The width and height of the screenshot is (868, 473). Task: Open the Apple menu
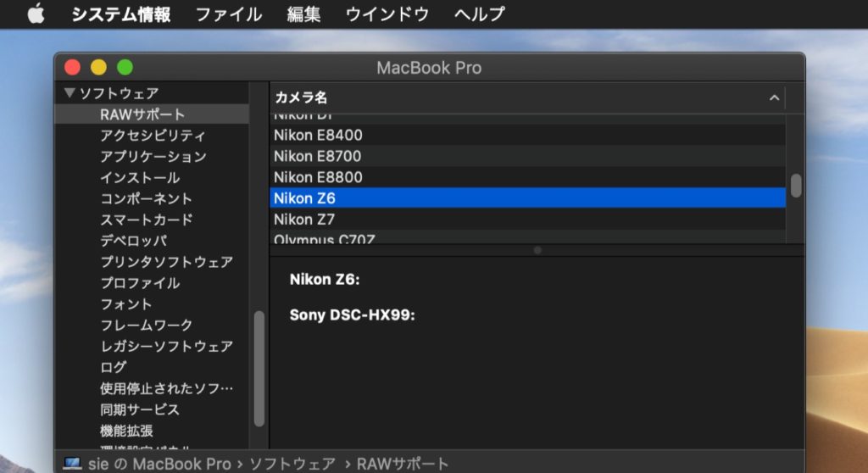click(x=36, y=14)
